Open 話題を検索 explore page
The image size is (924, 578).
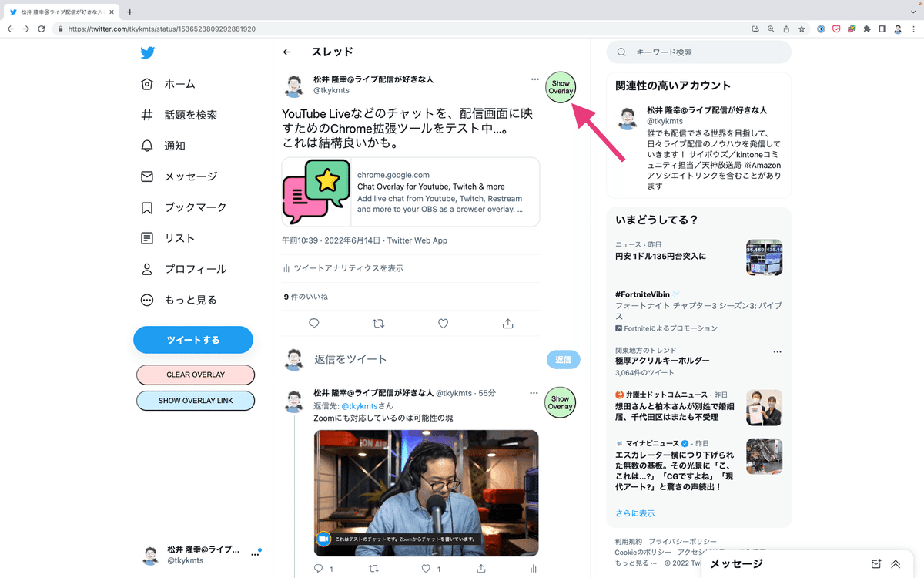click(x=179, y=115)
